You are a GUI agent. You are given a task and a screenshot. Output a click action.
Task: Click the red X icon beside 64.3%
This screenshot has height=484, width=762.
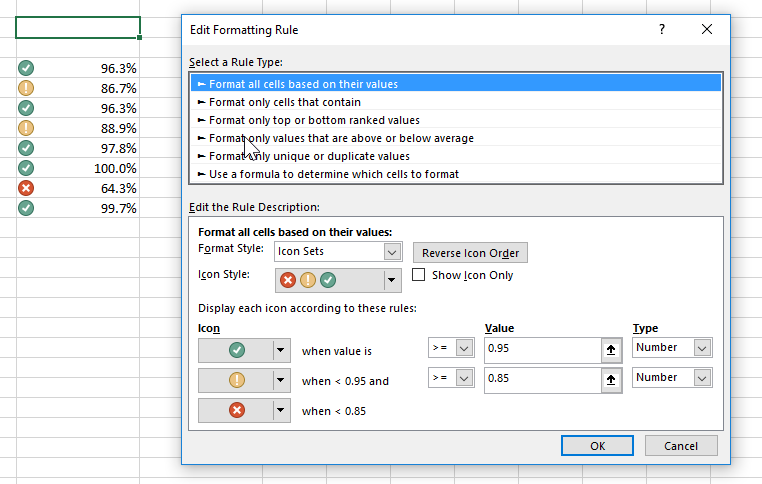click(x=26, y=188)
